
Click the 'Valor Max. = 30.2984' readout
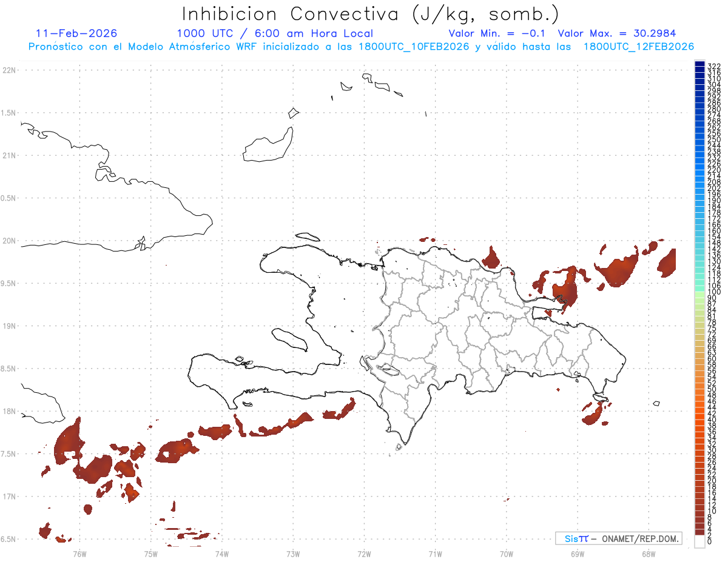(x=617, y=33)
